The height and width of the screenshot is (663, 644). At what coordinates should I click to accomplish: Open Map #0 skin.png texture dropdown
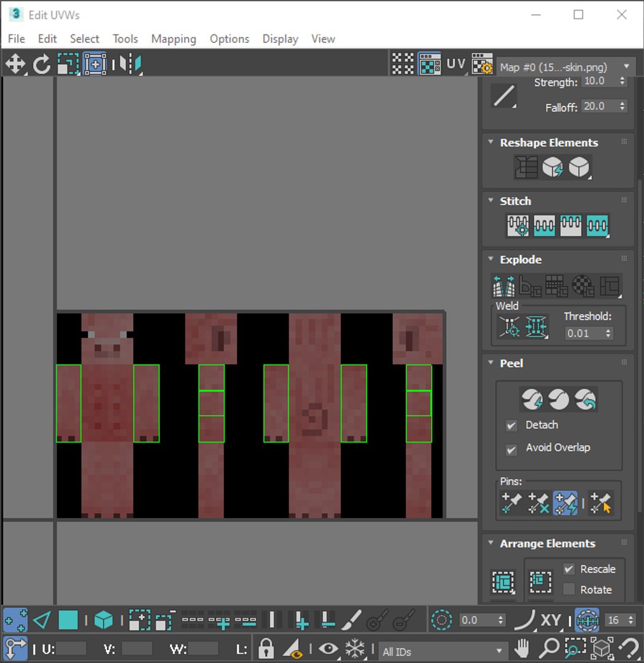point(566,67)
